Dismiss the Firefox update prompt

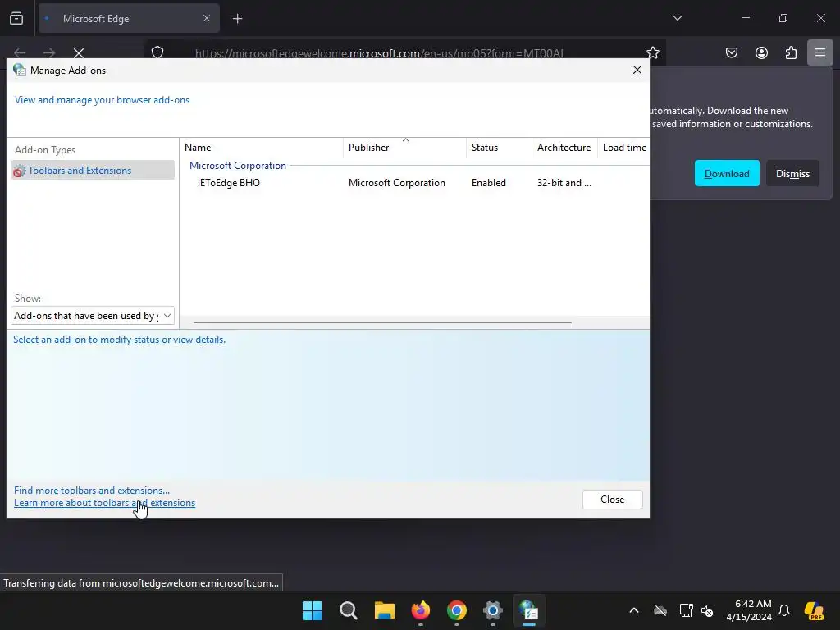click(x=792, y=173)
